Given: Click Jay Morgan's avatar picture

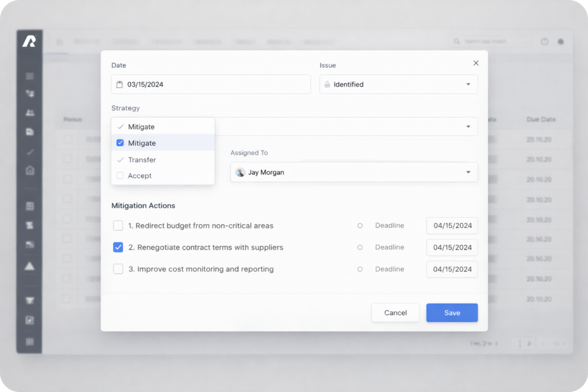Looking at the screenshot, I should pos(240,172).
